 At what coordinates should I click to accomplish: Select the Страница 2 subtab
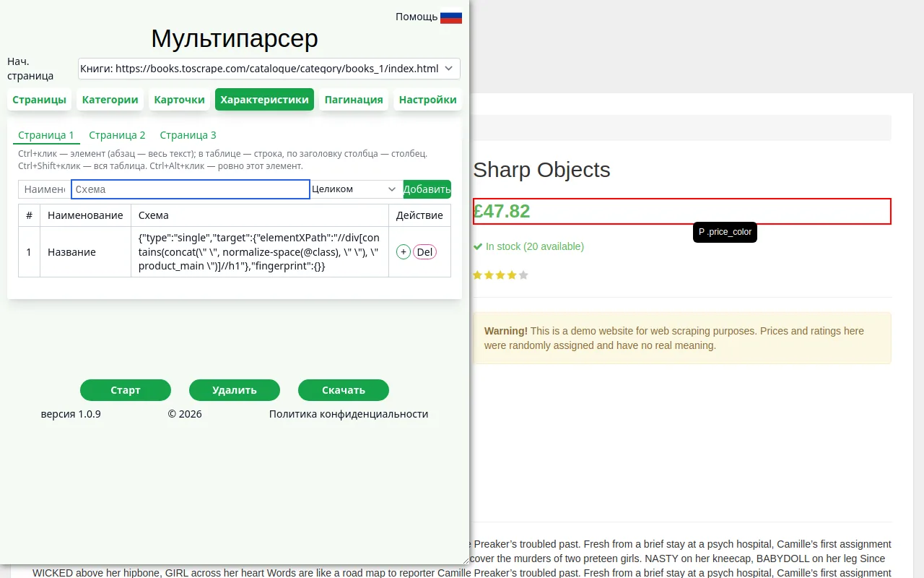pyautogui.click(x=117, y=135)
